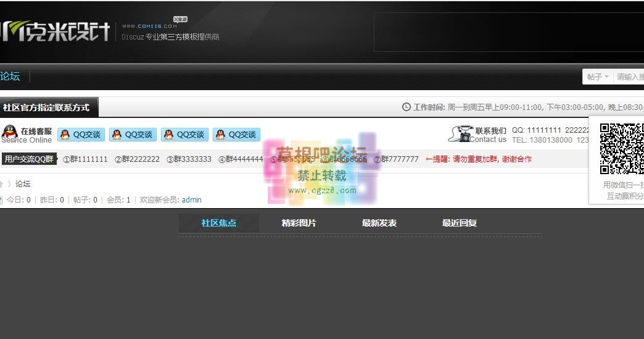Switch to the 精彩图片 tab
Image resolution: width=644 pixels, height=339 pixels.
pos(299,223)
